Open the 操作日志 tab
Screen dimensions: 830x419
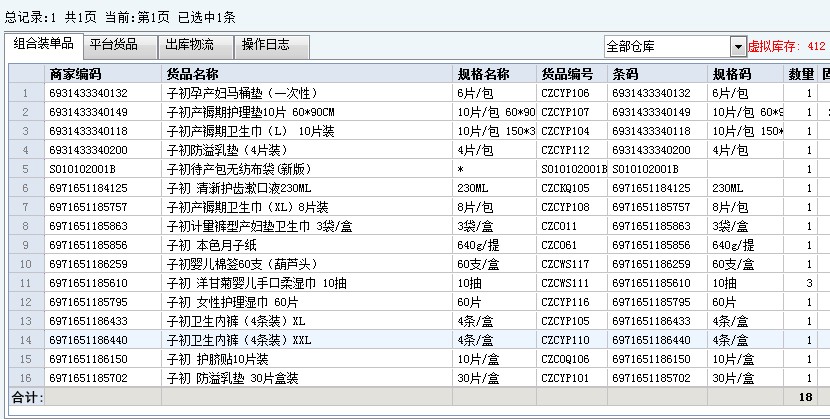pyautogui.click(x=272, y=47)
